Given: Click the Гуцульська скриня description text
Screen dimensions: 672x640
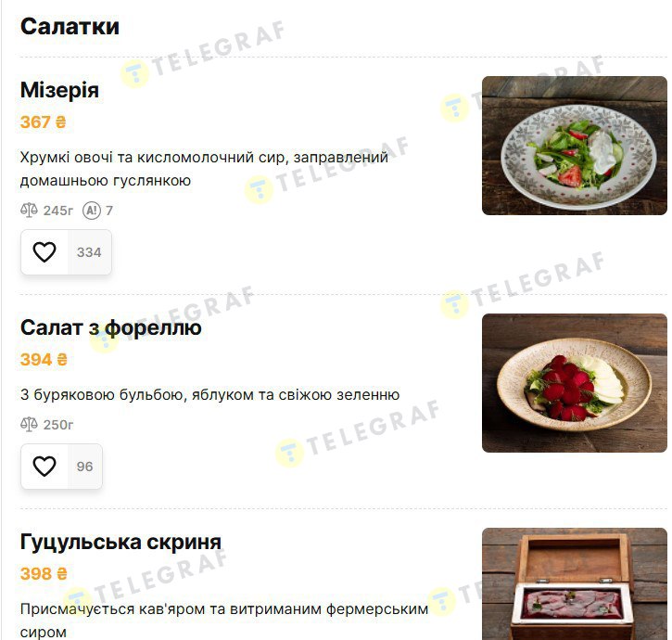Looking at the screenshot, I should tap(224, 621).
